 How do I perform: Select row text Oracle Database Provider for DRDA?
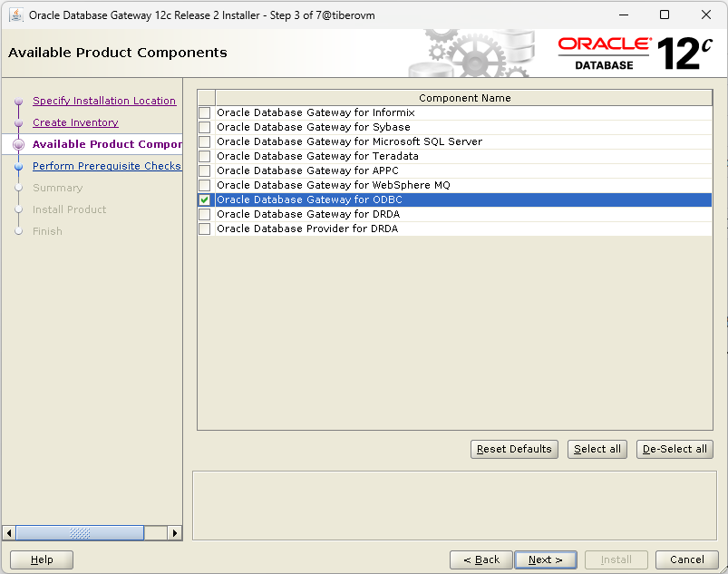coord(307,229)
